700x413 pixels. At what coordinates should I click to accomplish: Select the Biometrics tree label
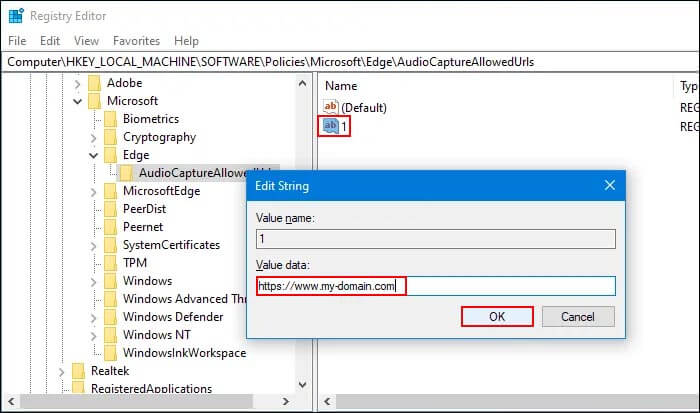tap(151, 119)
